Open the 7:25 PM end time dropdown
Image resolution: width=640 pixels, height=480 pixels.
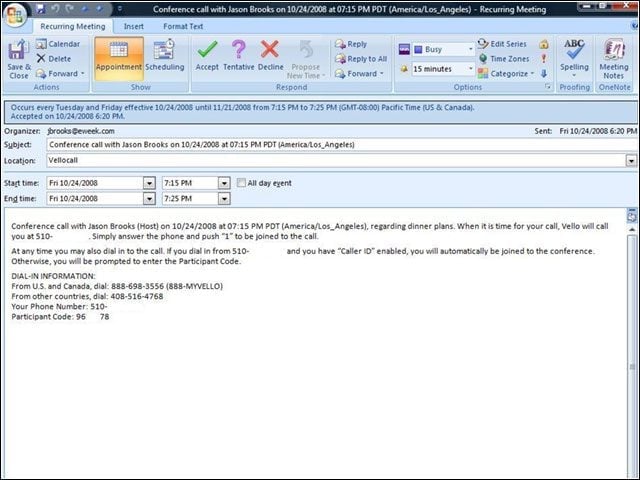(x=224, y=199)
